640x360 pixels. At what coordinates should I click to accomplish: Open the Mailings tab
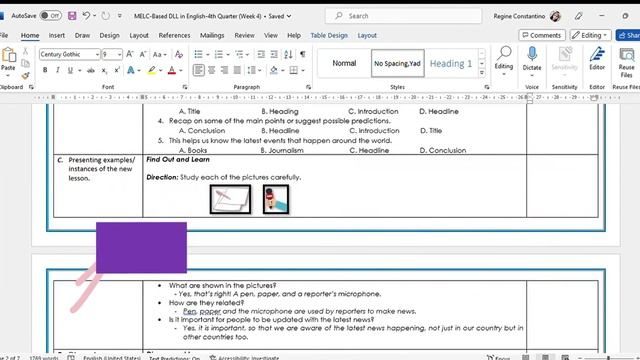click(212, 36)
